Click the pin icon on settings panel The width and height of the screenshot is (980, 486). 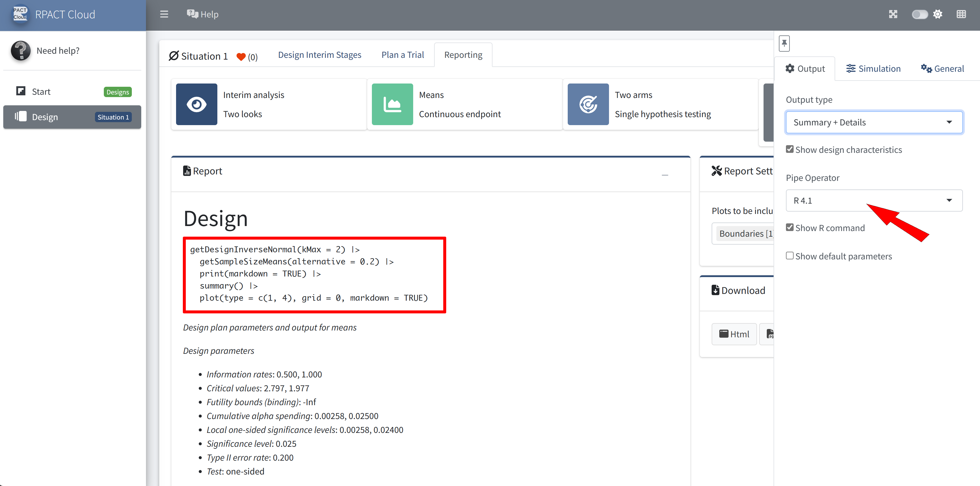[784, 43]
